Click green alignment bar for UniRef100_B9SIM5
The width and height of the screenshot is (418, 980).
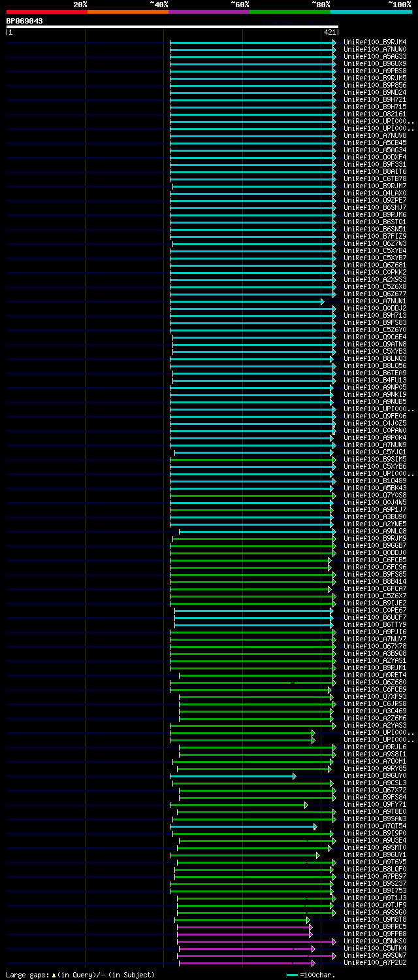[x=253, y=460]
